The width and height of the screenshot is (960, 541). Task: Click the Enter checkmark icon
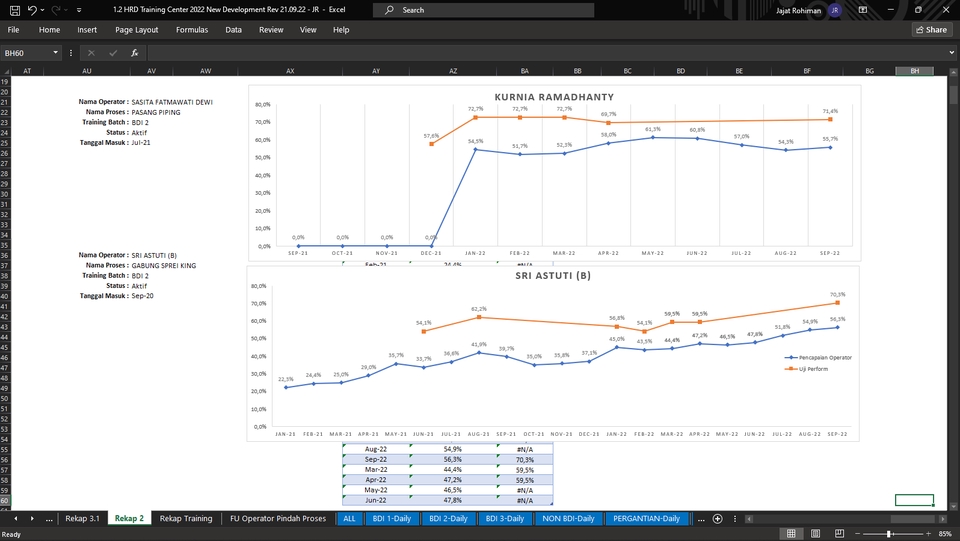click(113, 53)
